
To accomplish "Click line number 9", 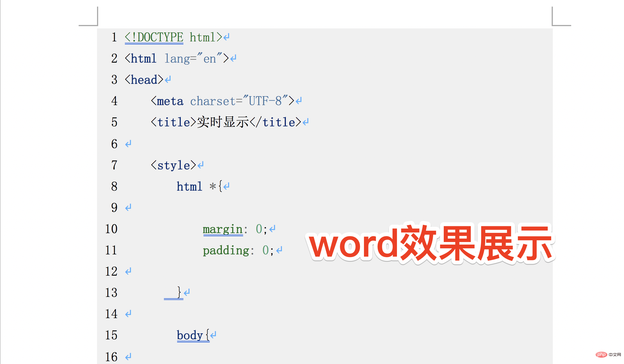I will [x=114, y=208].
